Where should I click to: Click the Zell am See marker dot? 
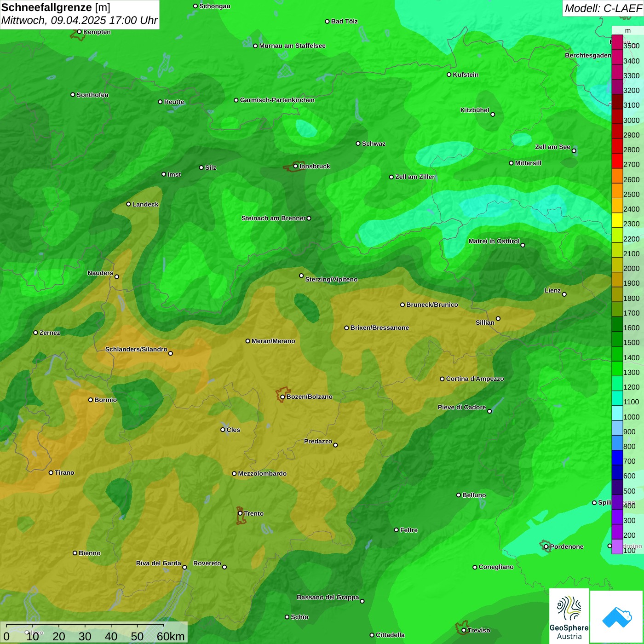coord(574,151)
